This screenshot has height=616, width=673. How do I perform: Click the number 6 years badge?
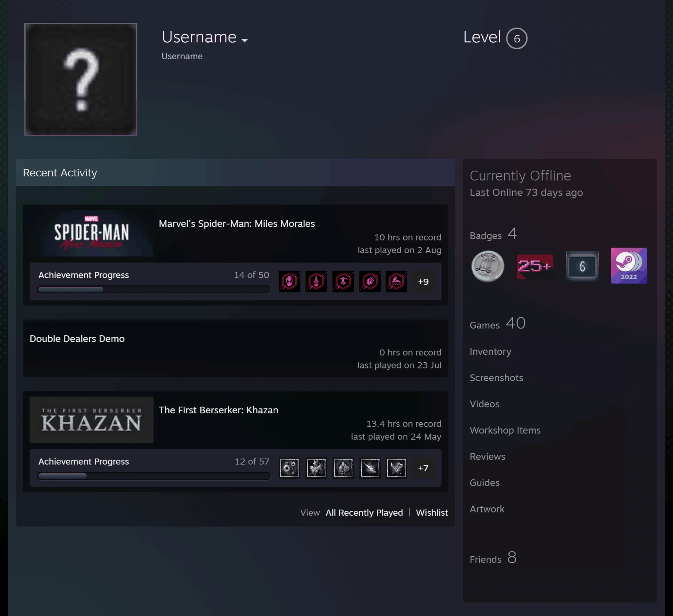tap(582, 266)
